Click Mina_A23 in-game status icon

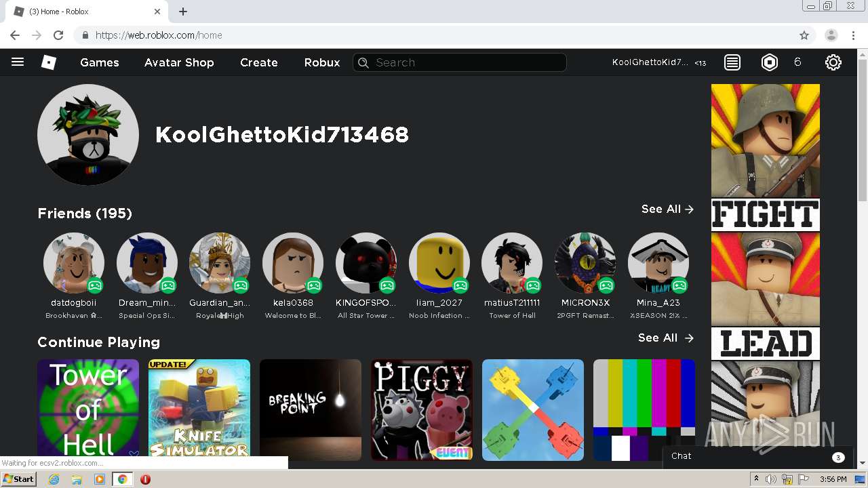pos(679,285)
